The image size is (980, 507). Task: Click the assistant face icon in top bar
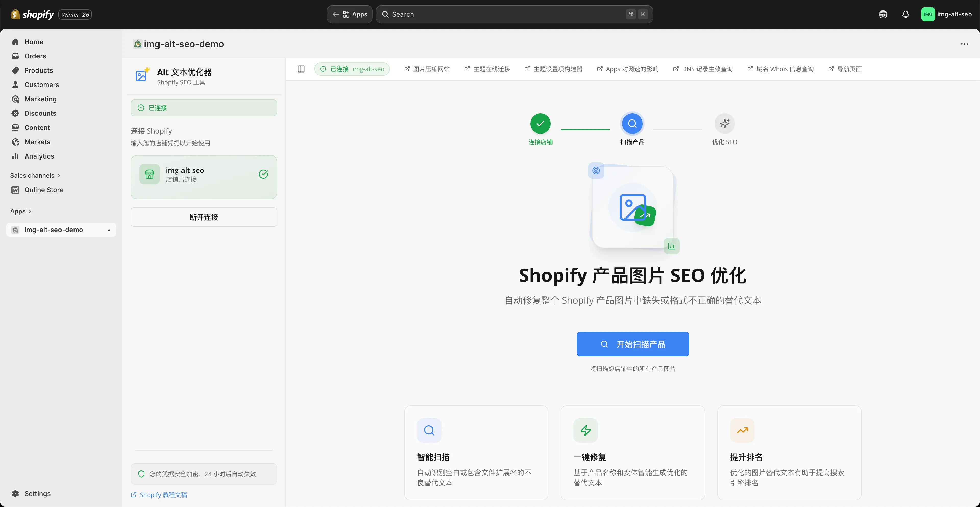pos(883,14)
